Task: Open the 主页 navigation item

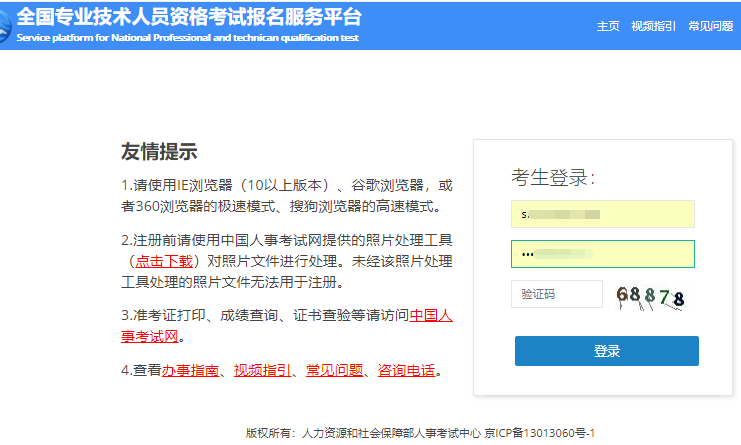Action: point(608,26)
